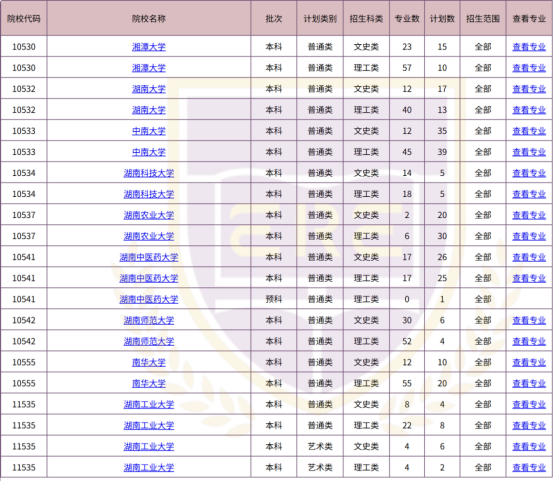Click 查看专业 for 湖南工业大学 普通类 文史类
Image resolution: width=553 pixels, height=482 pixels.
529,404
